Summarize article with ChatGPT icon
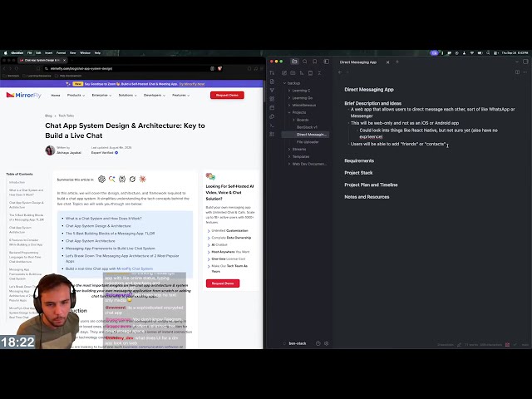The image size is (532, 399). pyautogui.click(x=101, y=179)
